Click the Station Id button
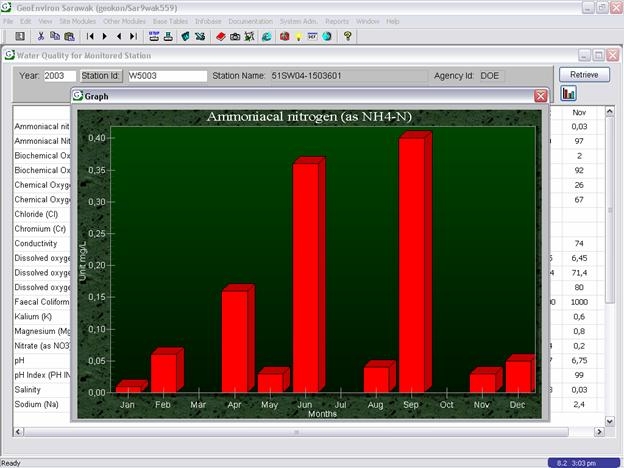This screenshot has height=468, width=624. [x=101, y=76]
